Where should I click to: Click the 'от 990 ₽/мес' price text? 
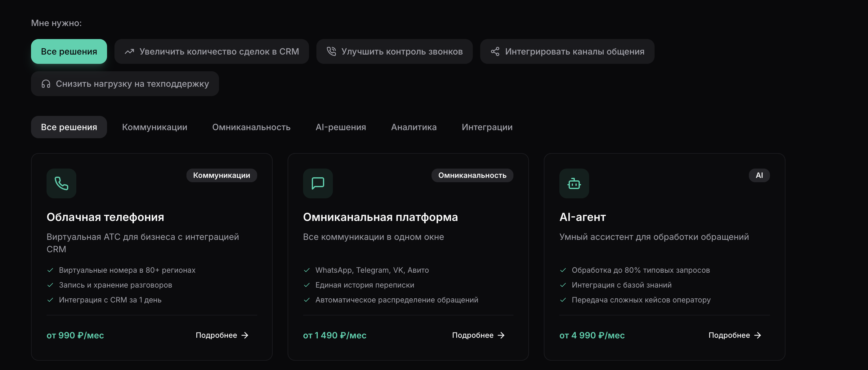75,335
